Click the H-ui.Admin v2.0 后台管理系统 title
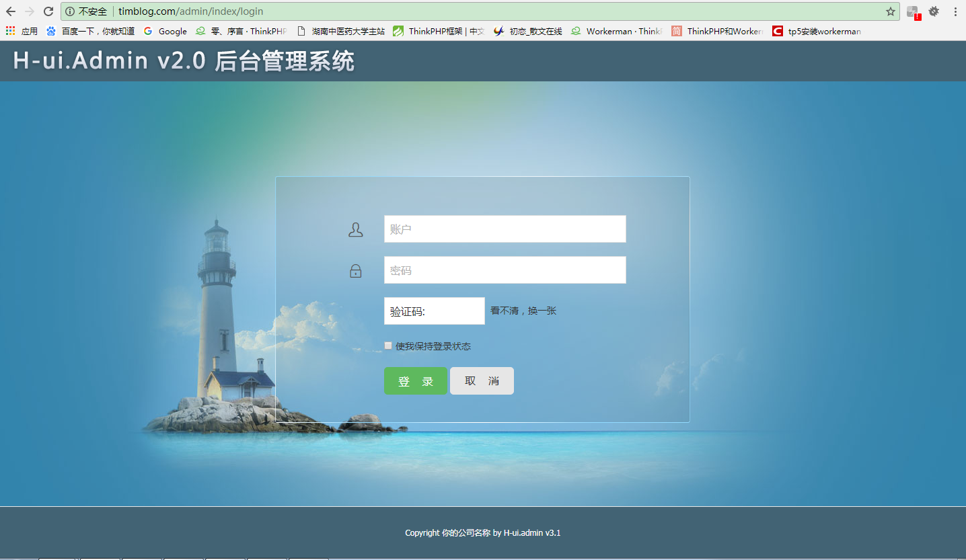966x560 pixels. pos(184,61)
